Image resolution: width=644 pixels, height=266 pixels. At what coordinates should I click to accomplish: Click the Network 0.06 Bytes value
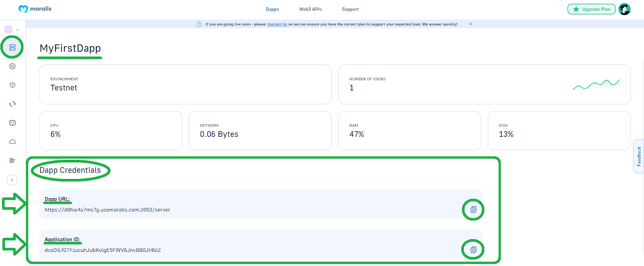tap(219, 134)
